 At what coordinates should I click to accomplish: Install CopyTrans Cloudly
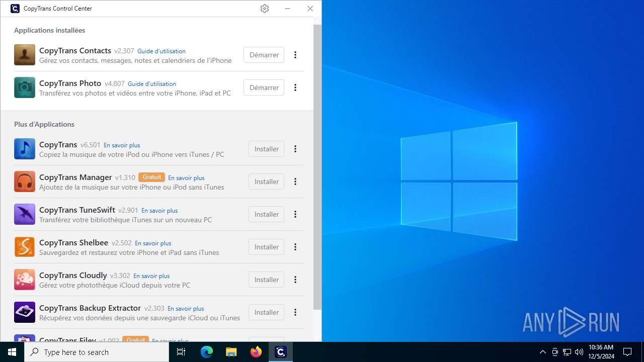click(266, 280)
